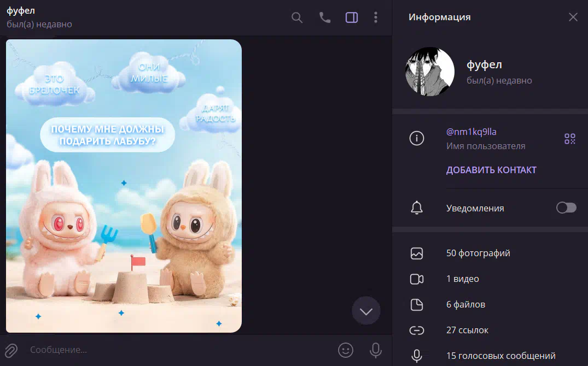The image size is (588, 366).
Task: Start a voice call with фуфел
Action: point(325,17)
